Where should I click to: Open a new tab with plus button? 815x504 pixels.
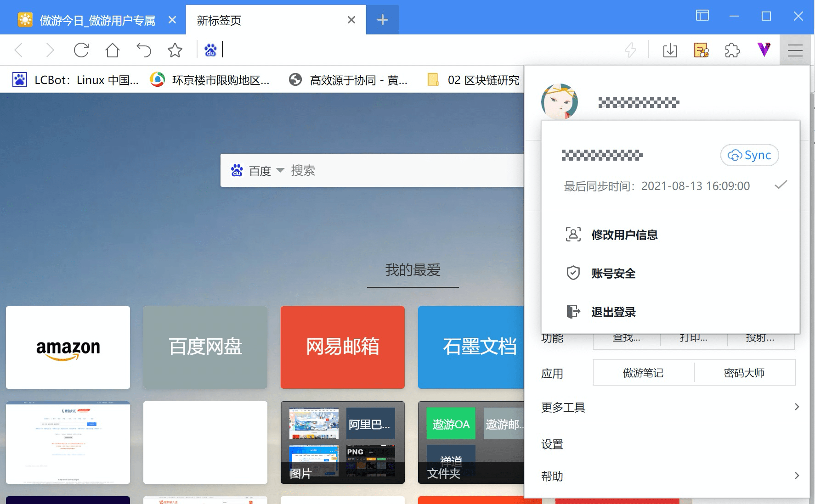pos(382,20)
